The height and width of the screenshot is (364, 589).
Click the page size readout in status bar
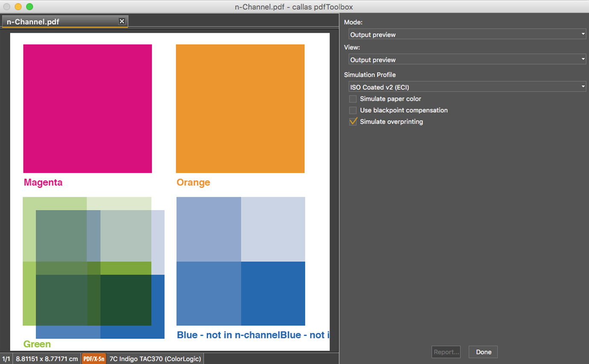point(47,359)
